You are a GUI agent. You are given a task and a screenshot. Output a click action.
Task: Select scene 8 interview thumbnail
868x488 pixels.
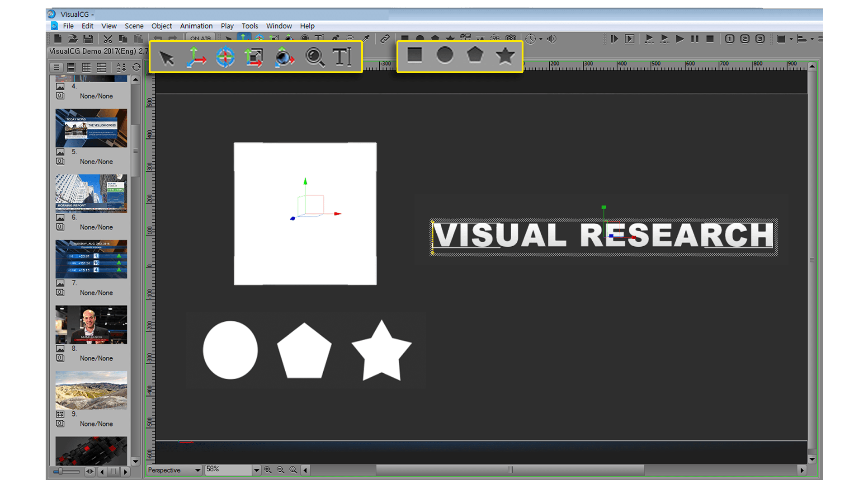91,324
